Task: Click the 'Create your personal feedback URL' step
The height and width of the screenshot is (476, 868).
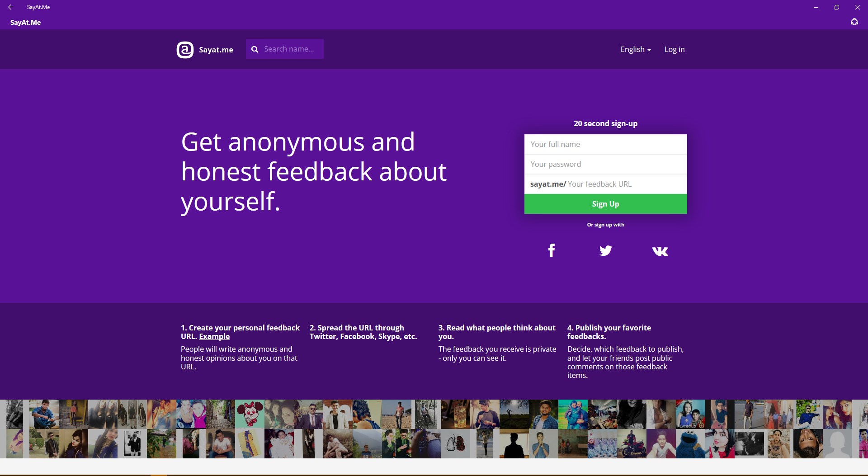Action: [241, 332]
